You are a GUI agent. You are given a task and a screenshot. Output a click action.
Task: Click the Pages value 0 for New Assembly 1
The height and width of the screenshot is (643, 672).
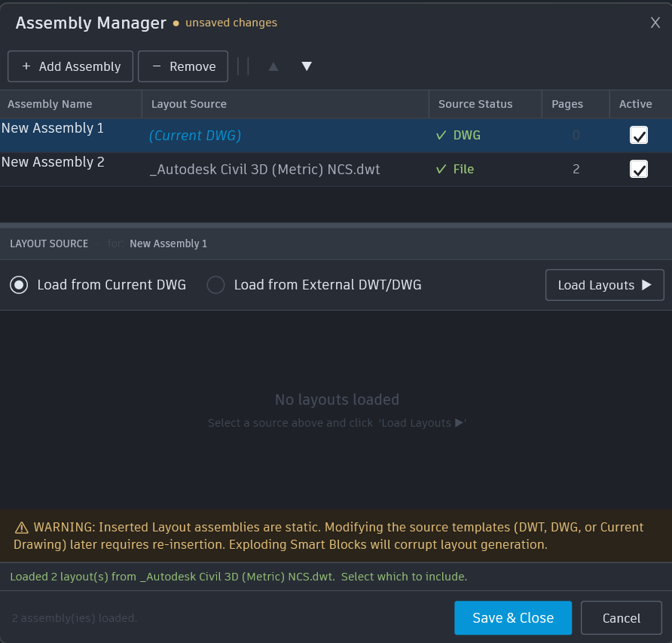coord(576,136)
